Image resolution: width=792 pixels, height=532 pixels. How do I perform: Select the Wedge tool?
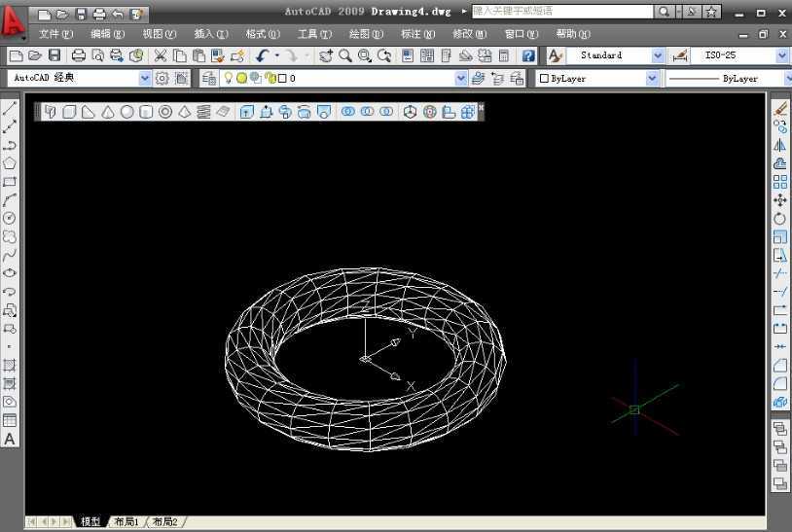point(89,112)
